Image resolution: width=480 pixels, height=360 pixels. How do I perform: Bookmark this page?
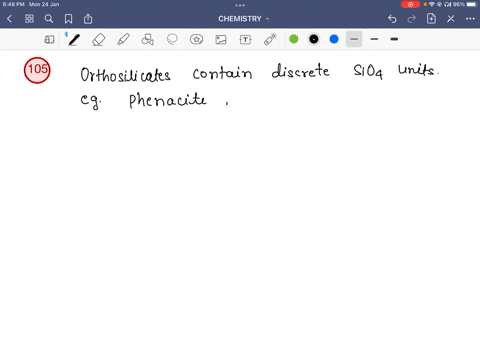pyautogui.click(x=68, y=19)
